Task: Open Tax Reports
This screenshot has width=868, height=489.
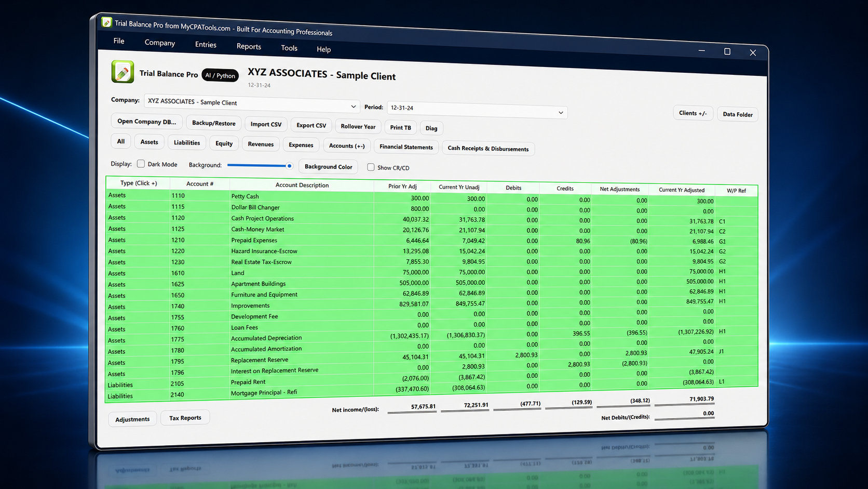Action: click(x=185, y=418)
